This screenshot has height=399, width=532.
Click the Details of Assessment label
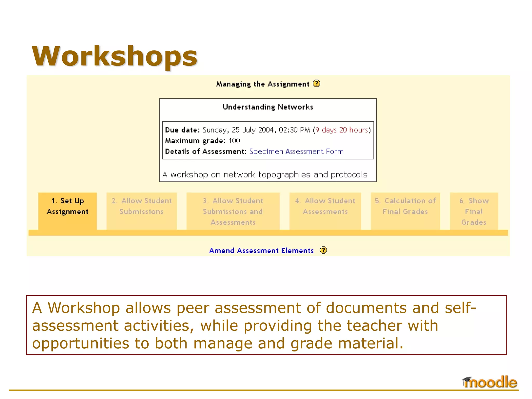pyautogui.click(x=206, y=151)
